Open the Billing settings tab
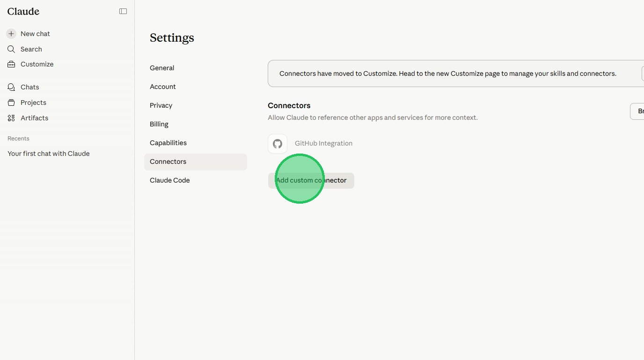 196,124
